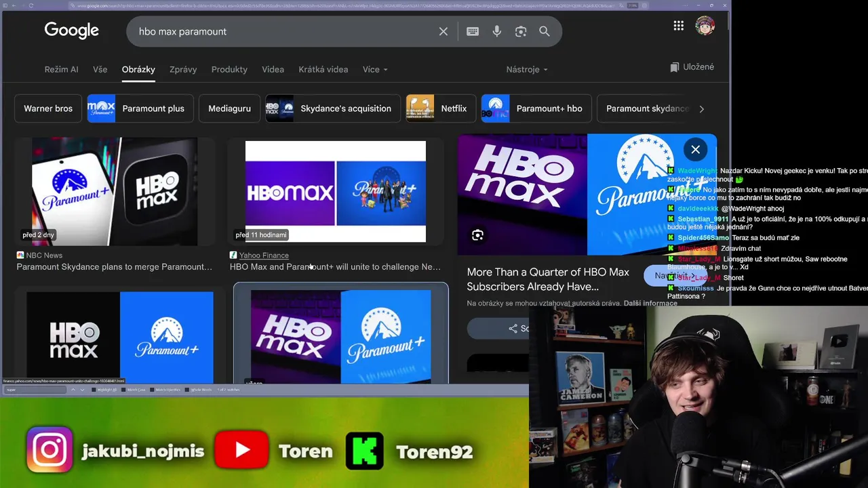Select the Skydance's acquisition chip
This screenshot has width=868, height=488.
pos(333,108)
